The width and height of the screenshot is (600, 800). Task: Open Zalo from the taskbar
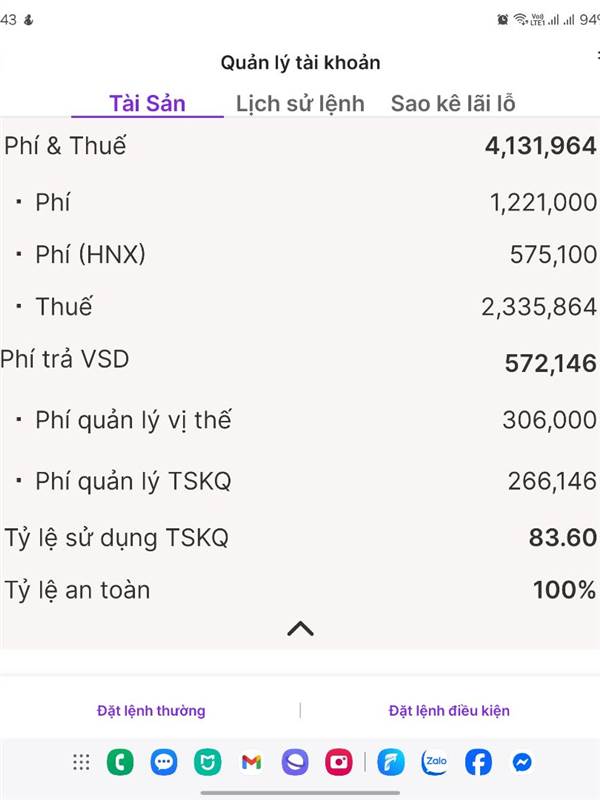pos(434,762)
